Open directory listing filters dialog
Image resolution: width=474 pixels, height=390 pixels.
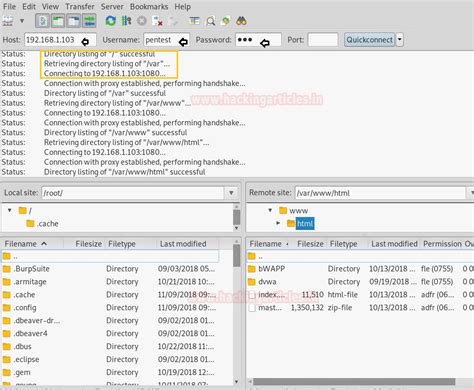click(194, 21)
